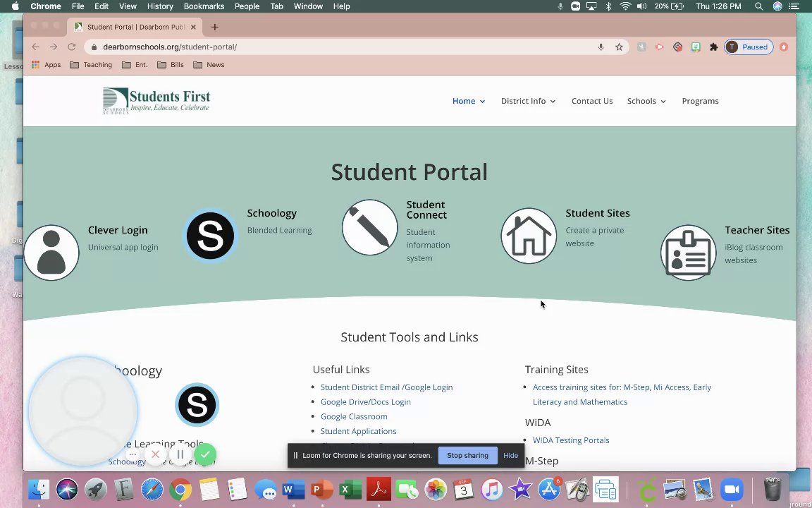The height and width of the screenshot is (508, 812).
Task: Expand the Schools dropdown menu
Action: click(646, 101)
